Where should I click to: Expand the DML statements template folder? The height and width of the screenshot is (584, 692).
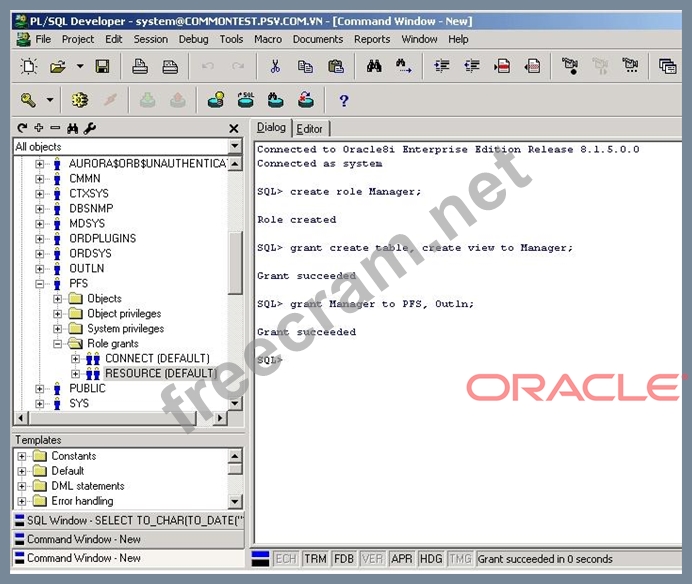[x=22, y=486]
